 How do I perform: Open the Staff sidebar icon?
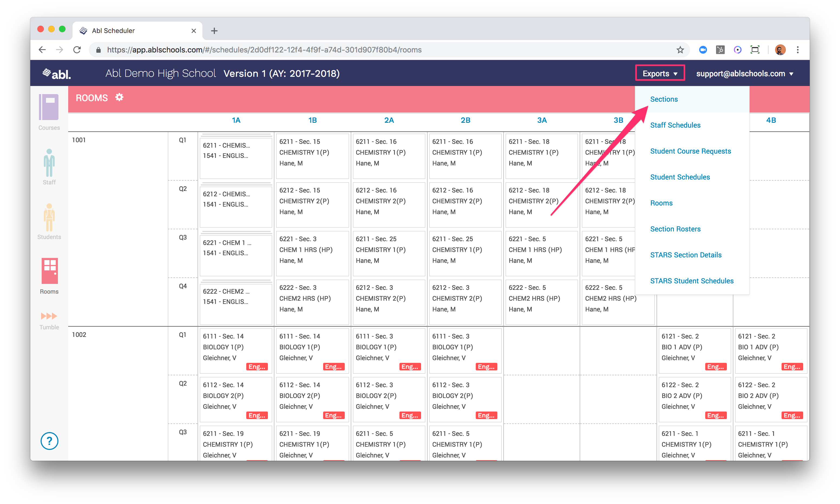49,163
